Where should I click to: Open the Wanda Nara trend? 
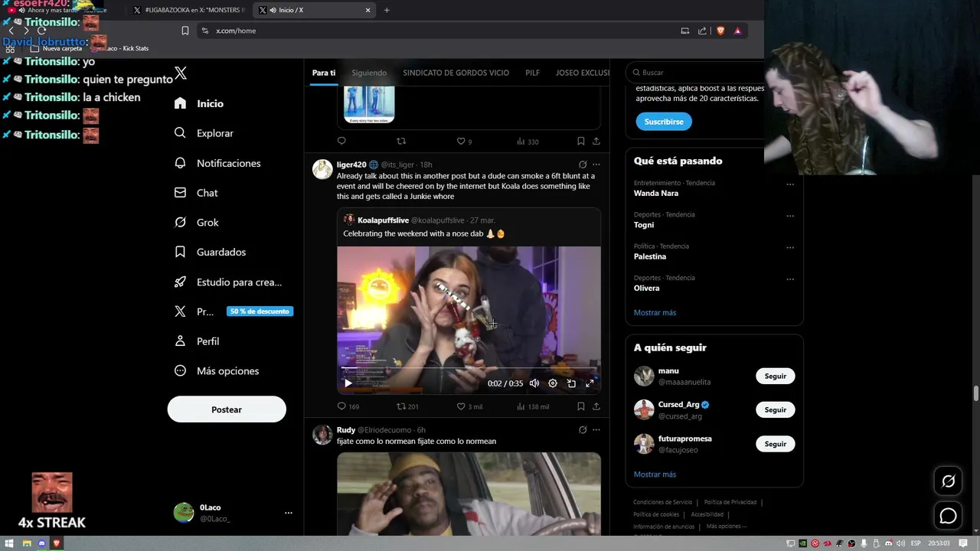click(656, 194)
